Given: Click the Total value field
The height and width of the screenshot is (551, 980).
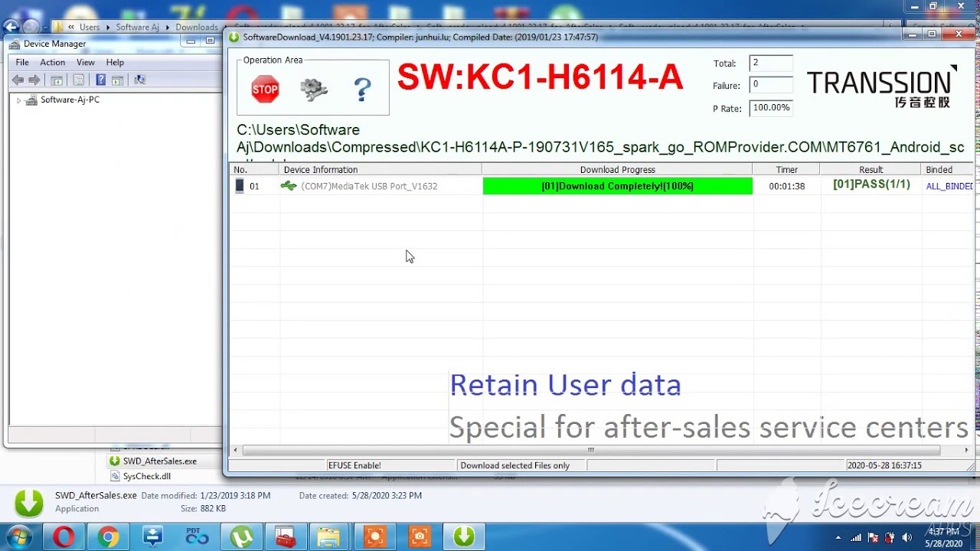Looking at the screenshot, I should click(x=770, y=64).
